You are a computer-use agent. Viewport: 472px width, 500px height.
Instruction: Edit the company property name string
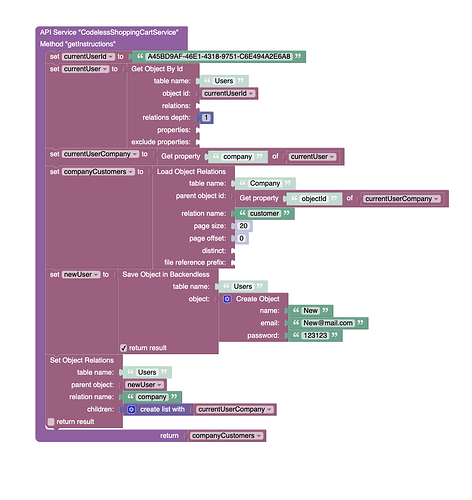237,157
